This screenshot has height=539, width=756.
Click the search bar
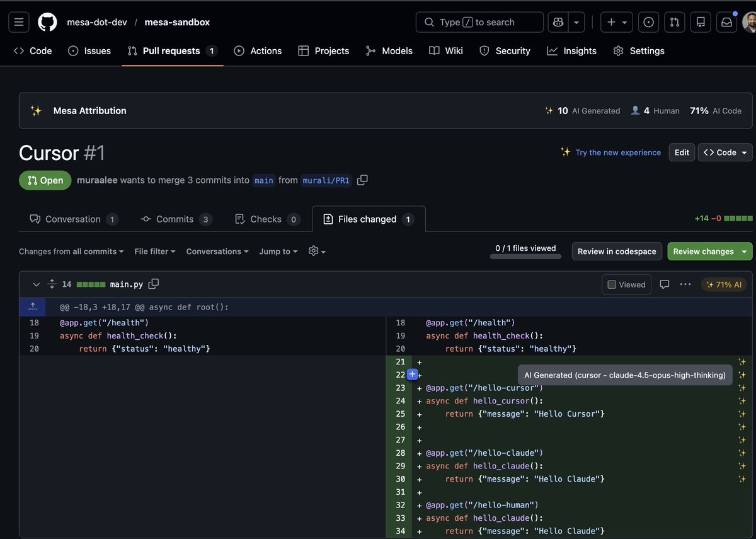(x=479, y=22)
